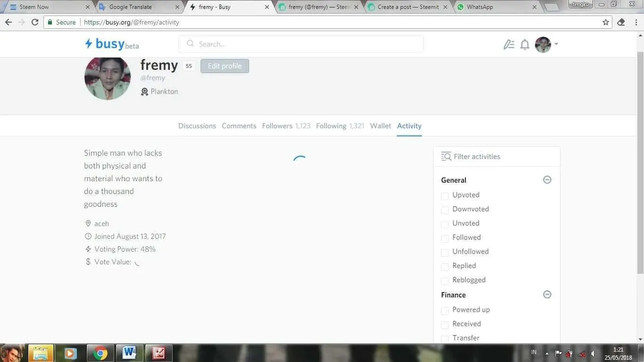Image resolution: width=644 pixels, height=362 pixels.
Task: Open File Explorer in taskbar
Action: click(41, 353)
